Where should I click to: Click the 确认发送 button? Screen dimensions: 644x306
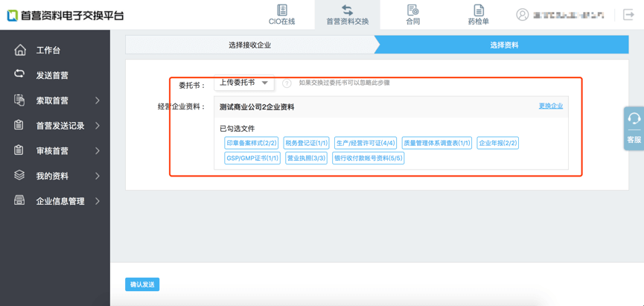pos(142,284)
